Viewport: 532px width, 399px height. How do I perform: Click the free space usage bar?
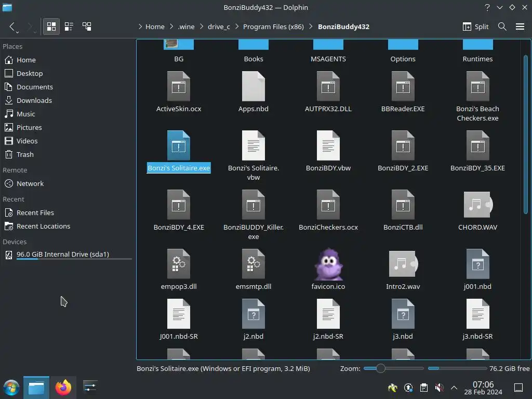click(x=457, y=368)
